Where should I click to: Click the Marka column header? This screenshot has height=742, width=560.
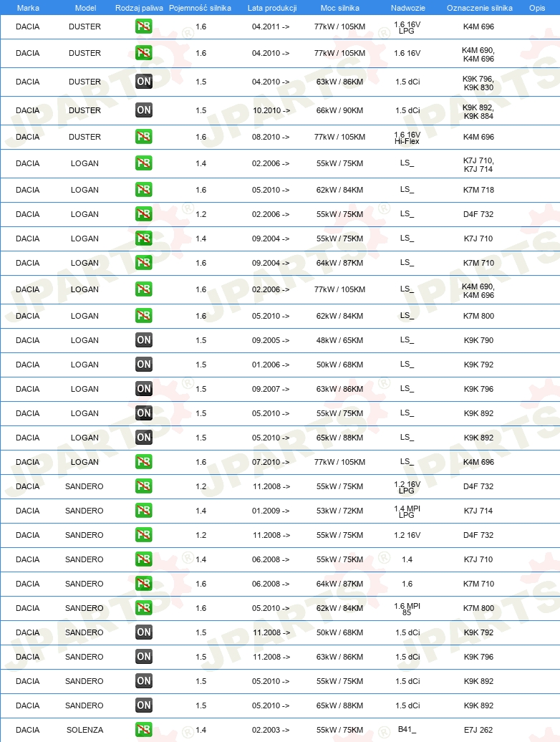[x=28, y=8]
